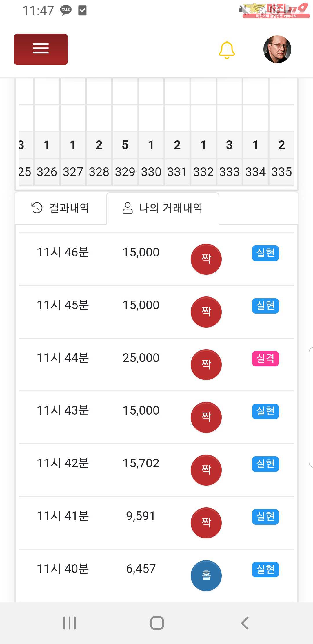313x644 pixels.
Task: Click the pink 실격 badge at 11시 44분
Action: [265, 359]
